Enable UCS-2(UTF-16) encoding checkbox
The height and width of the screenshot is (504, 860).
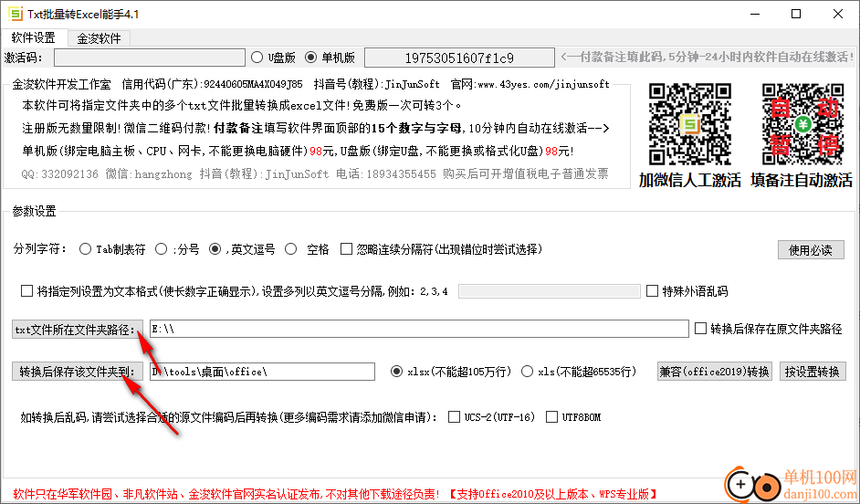pyautogui.click(x=491, y=416)
